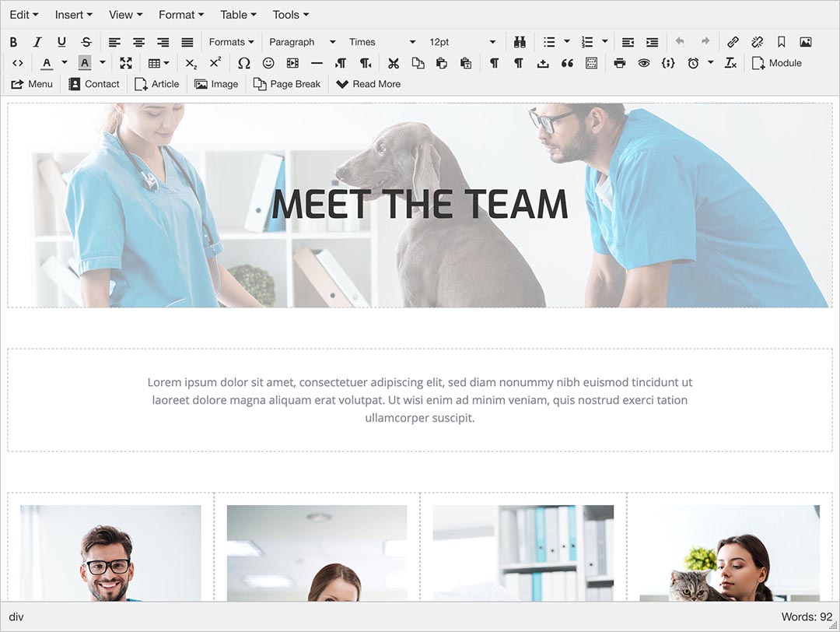Print the document

[x=620, y=63]
